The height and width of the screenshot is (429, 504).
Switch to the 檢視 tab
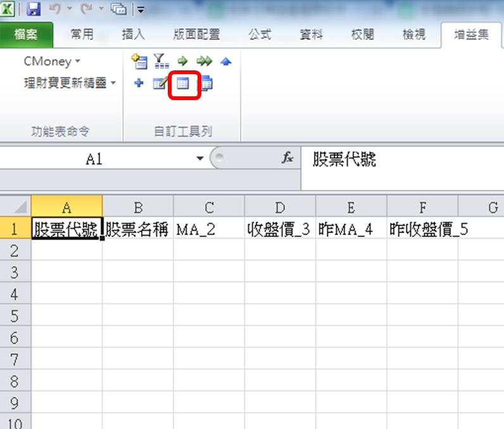click(414, 34)
